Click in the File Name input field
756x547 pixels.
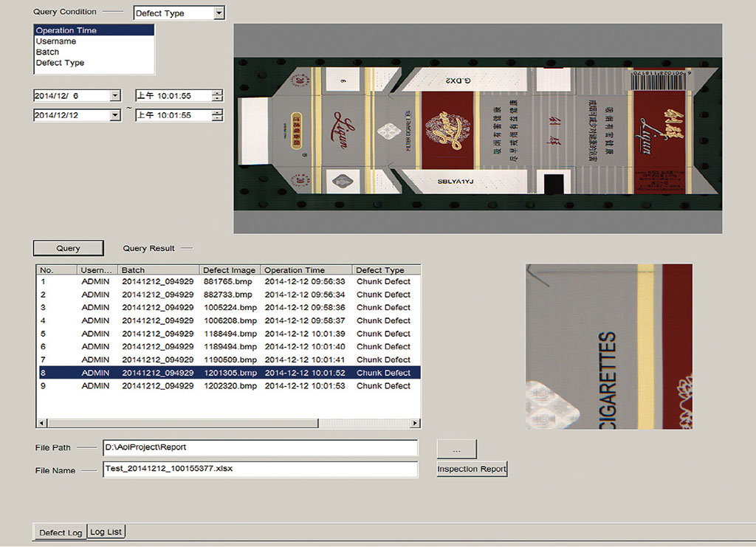(260, 469)
